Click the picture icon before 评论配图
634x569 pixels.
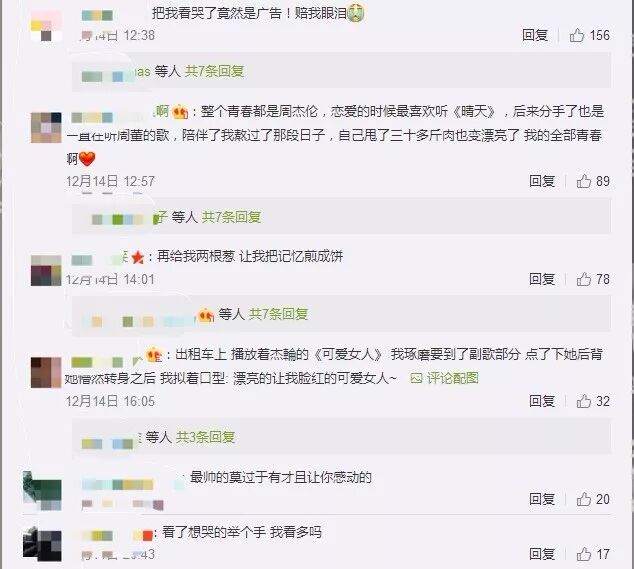(416, 379)
